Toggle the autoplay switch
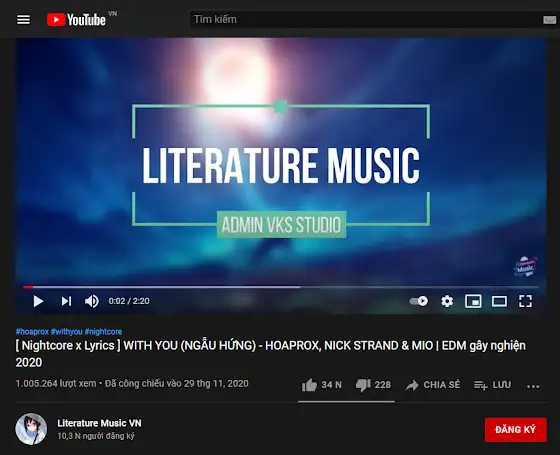The width and height of the screenshot is (560, 455). coord(419,301)
